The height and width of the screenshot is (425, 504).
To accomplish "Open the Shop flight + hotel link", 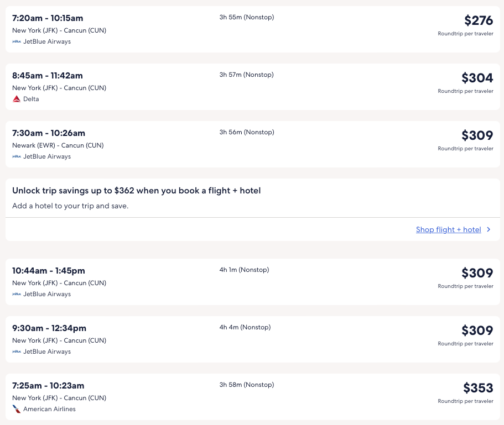I will tap(448, 229).
